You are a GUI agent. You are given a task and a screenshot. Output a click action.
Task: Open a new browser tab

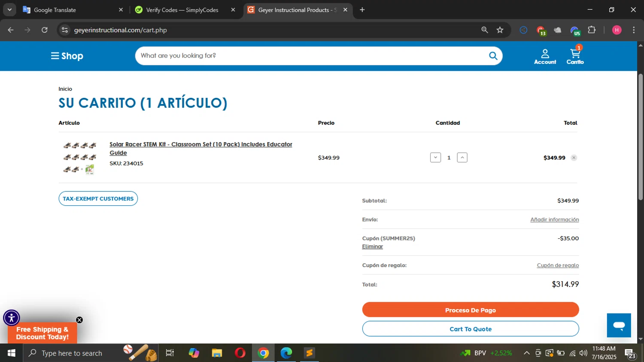(x=362, y=10)
